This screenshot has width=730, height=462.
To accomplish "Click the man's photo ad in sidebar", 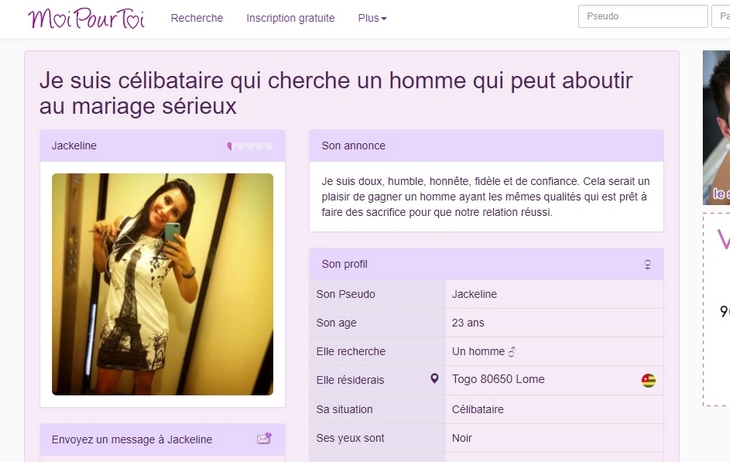I will click(x=716, y=128).
